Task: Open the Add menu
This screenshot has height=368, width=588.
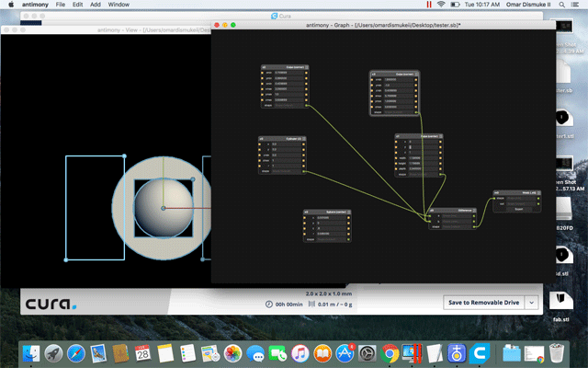Action: [96, 5]
